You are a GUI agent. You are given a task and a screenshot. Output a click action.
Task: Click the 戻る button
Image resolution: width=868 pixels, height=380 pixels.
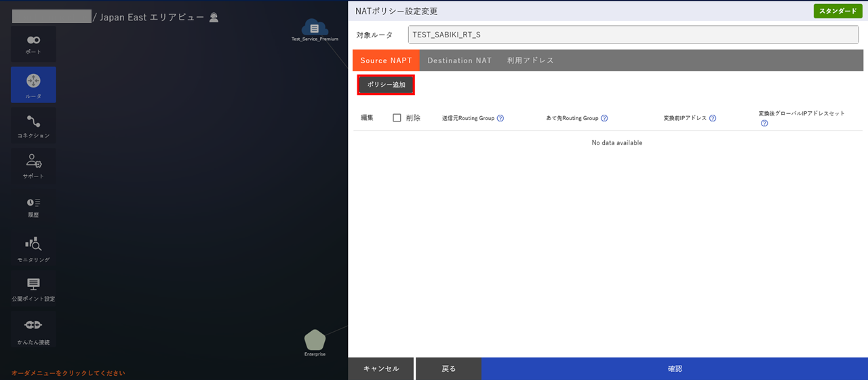pyautogui.click(x=449, y=368)
